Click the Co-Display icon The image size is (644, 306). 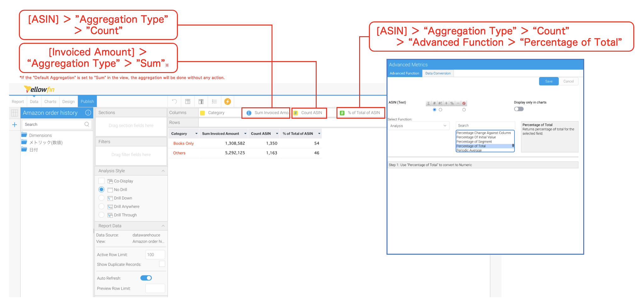[110, 181]
